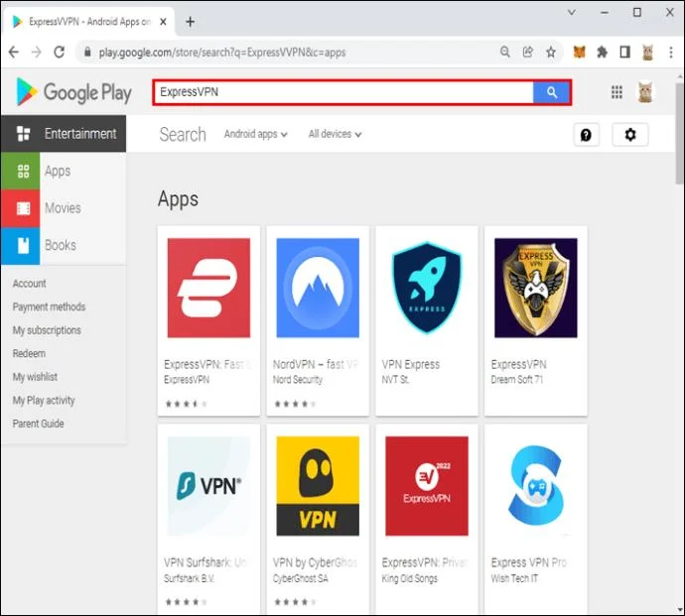Click the page vertical scrollbar
685x616 pixels.
point(679,132)
